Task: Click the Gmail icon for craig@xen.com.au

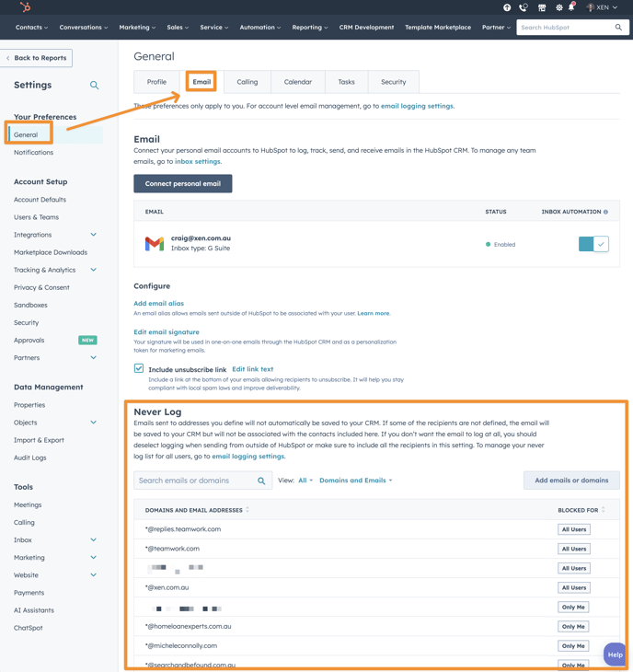Action: [155, 244]
